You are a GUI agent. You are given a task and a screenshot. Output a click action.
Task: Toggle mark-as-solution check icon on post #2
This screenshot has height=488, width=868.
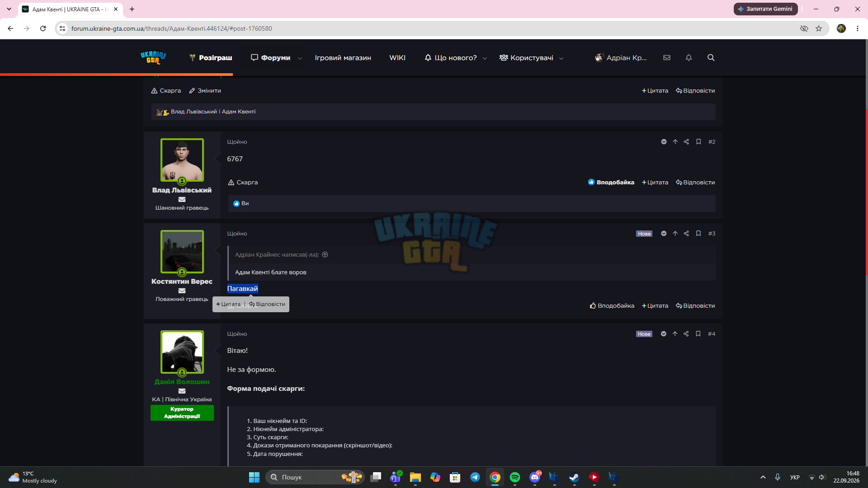pyautogui.click(x=664, y=142)
